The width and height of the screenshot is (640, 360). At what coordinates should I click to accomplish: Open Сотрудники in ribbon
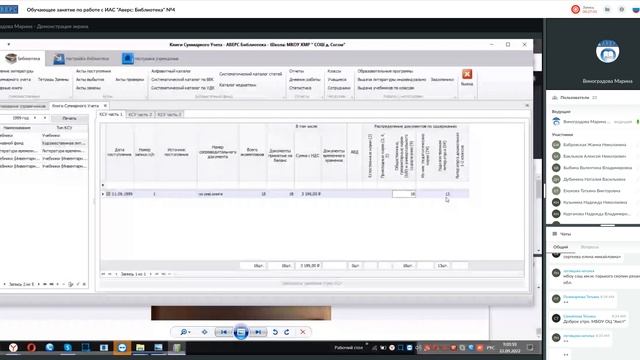(x=339, y=88)
